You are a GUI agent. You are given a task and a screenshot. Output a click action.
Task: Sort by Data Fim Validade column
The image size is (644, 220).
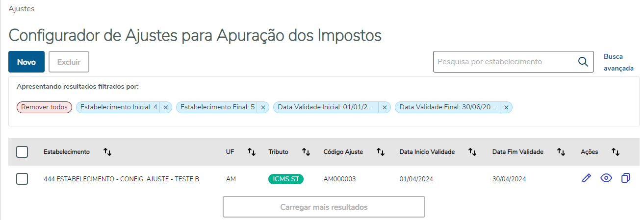[561, 152]
